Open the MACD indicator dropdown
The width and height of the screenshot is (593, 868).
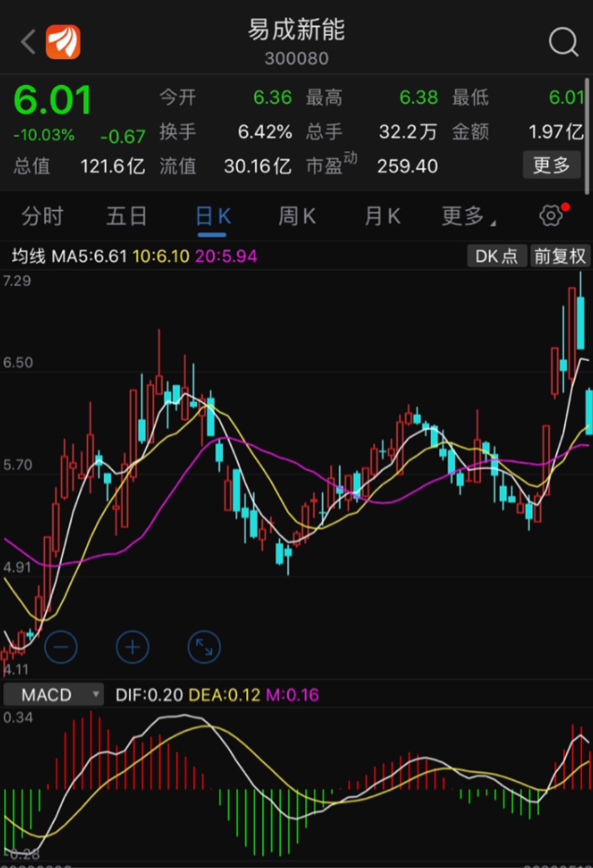(x=53, y=695)
